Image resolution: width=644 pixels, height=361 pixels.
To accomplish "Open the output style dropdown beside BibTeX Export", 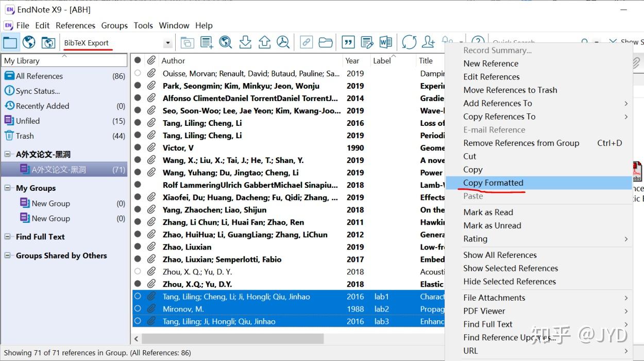I will click(x=167, y=43).
